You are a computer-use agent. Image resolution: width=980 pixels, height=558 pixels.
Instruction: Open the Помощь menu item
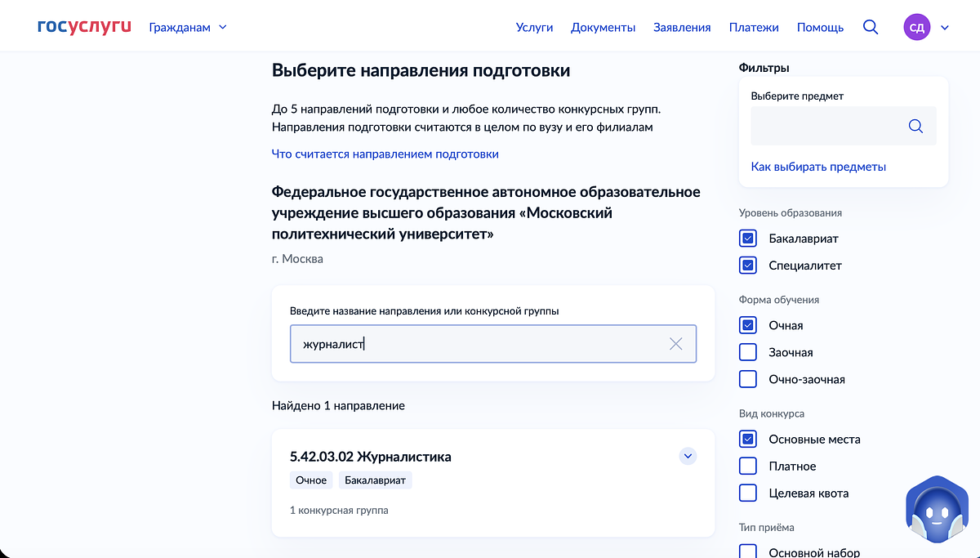click(820, 27)
